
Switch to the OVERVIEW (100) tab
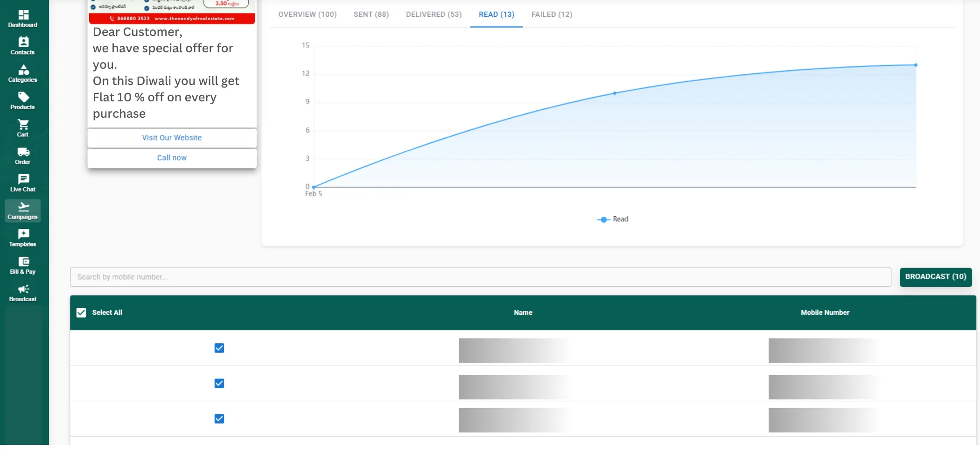coord(308,14)
